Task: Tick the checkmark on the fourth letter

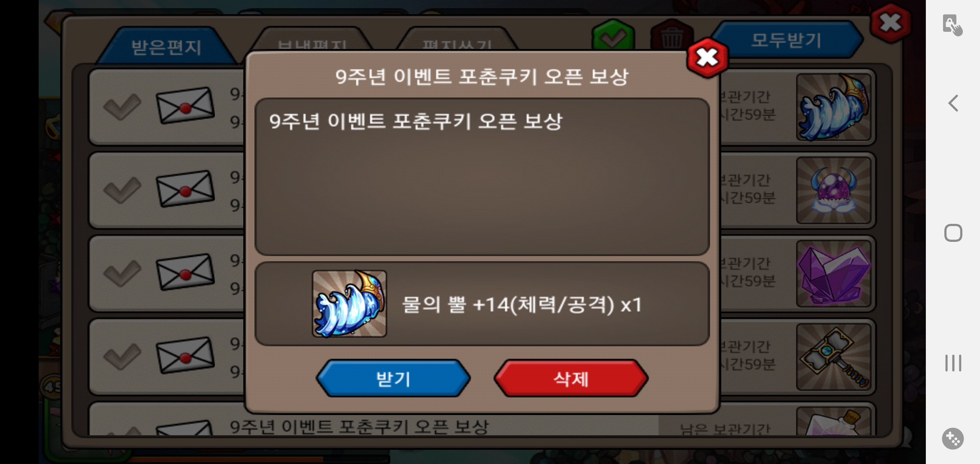Action: pos(122,356)
